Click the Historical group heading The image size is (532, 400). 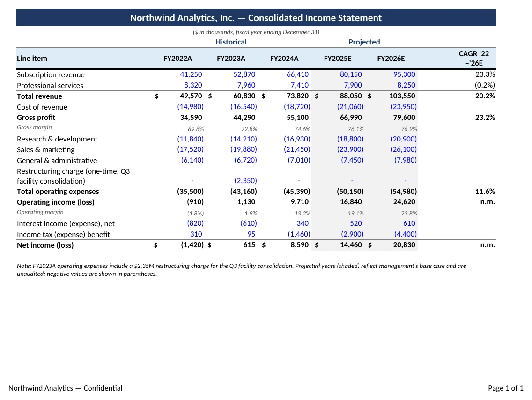231,42
